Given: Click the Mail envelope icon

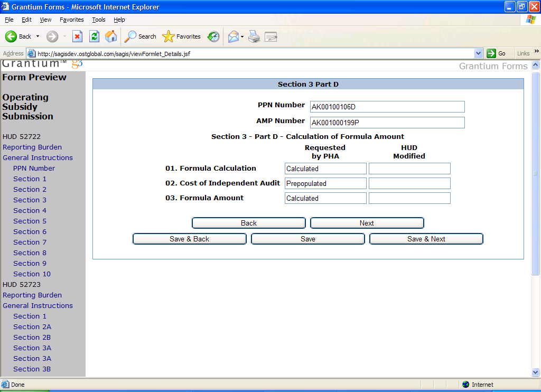Looking at the screenshot, I should click(232, 36).
